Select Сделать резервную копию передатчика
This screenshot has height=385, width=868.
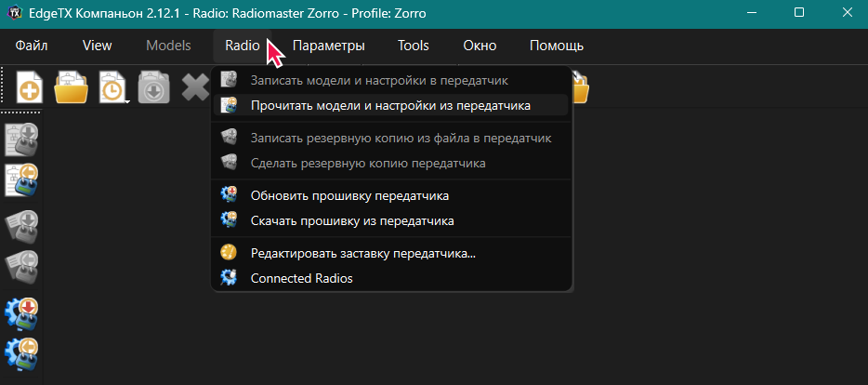391,164
